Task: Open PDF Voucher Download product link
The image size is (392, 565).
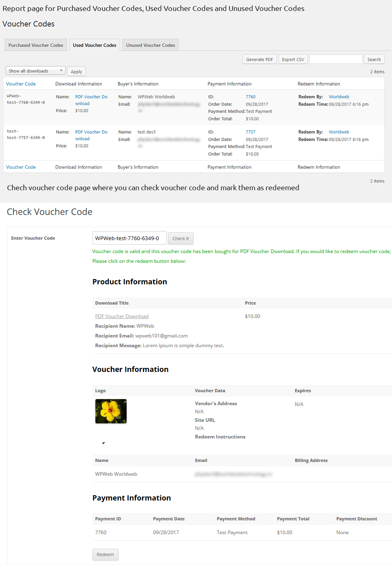Action: click(122, 316)
